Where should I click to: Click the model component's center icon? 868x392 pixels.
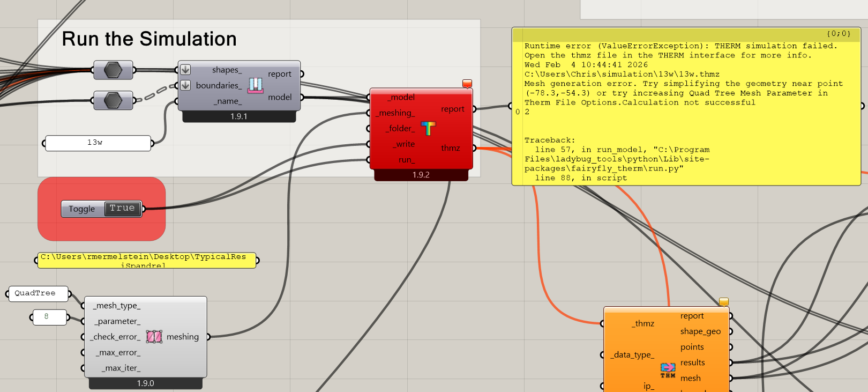pos(256,85)
